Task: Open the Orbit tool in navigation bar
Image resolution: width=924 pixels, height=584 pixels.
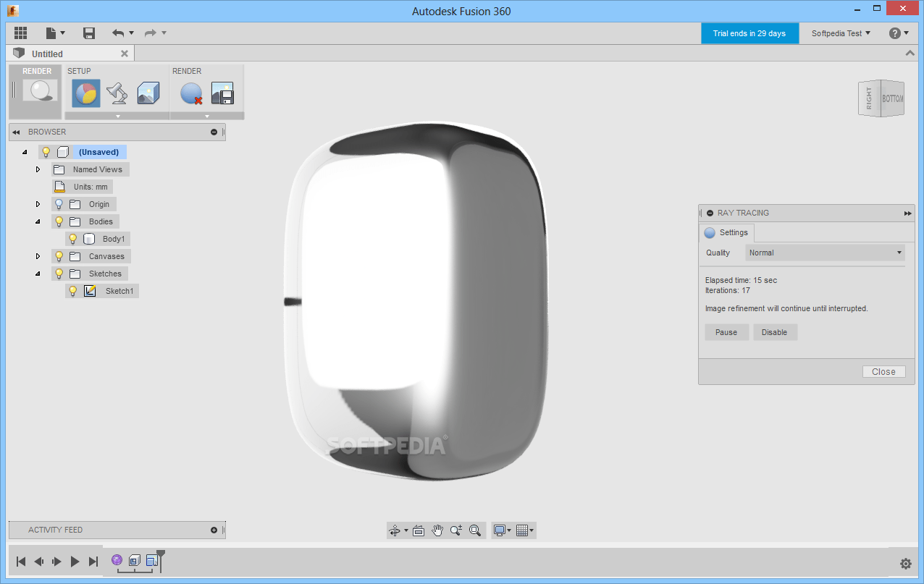Action: pos(395,530)
